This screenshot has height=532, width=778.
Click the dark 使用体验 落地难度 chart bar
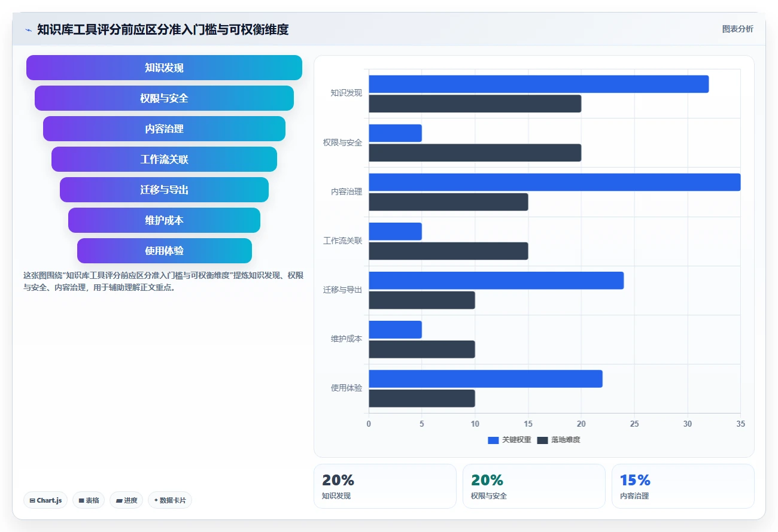[x=422, y=399]
